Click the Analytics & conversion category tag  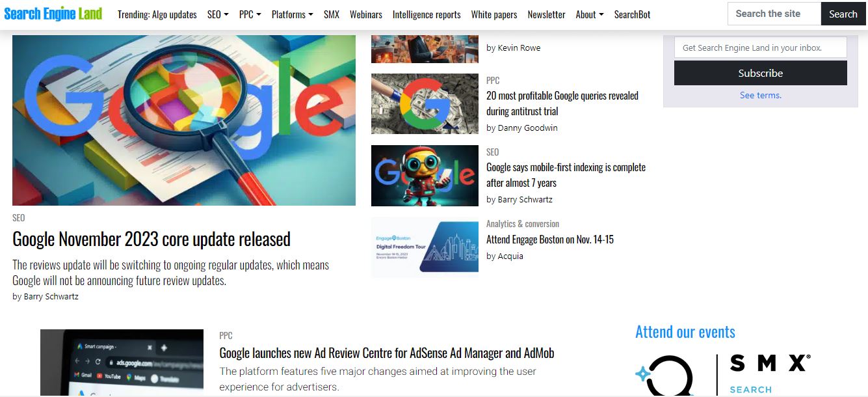523,223
